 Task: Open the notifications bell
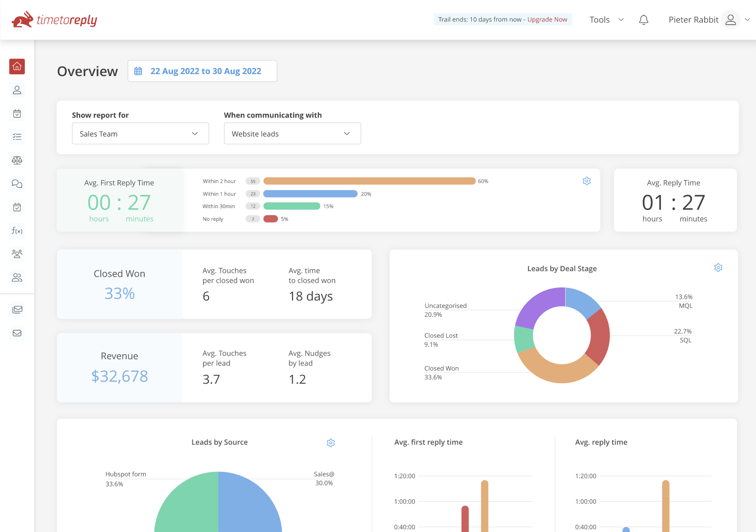644,20
